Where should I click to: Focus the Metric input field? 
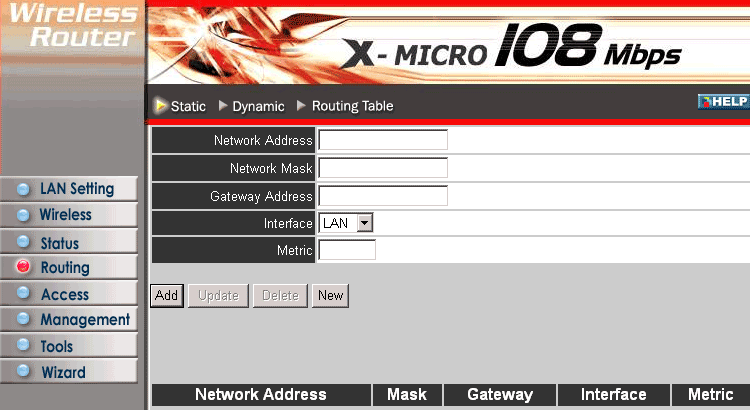pos(347,250)
